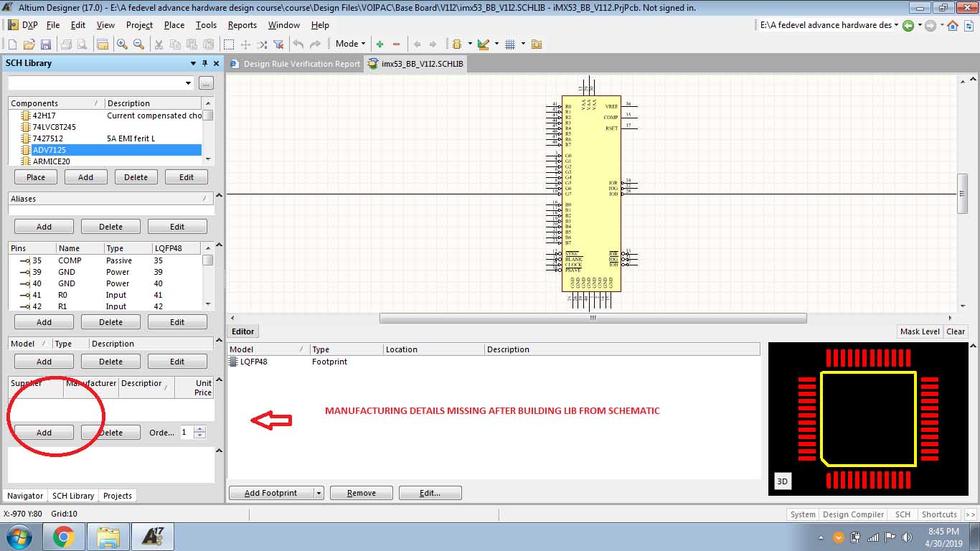The width and height of the screenshot is (980, 551).
Task: Open the component filter combo box dropdown
Action: [189, 83]
